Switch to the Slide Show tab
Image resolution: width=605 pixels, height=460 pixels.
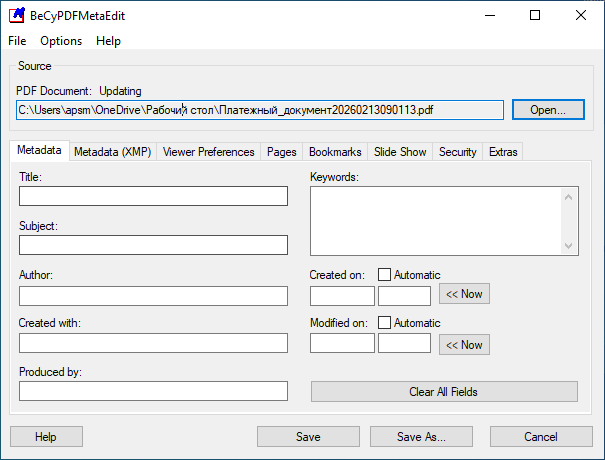pyautogui.click(x=400, y=152)
